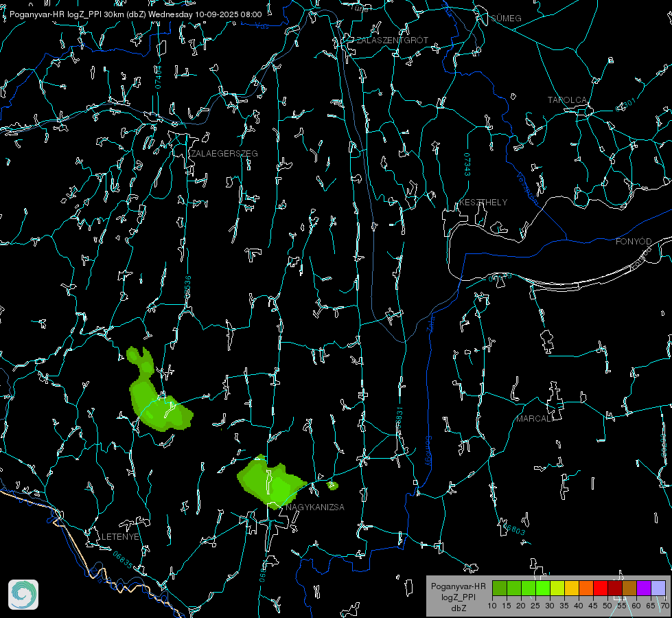Select the dark green 10–15 dBZ legend swatch

pyautogui.click(x=500, y=588)
